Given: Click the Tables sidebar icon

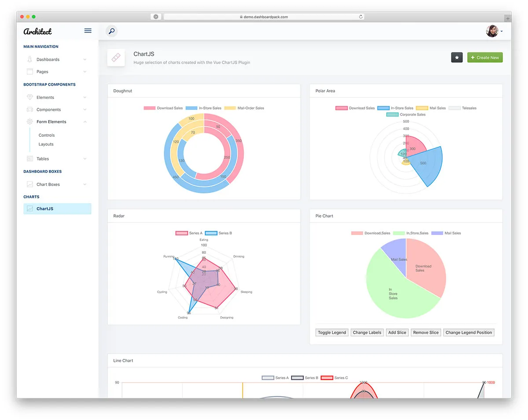Looking at the screenshot, I should [x=29, y=159].
